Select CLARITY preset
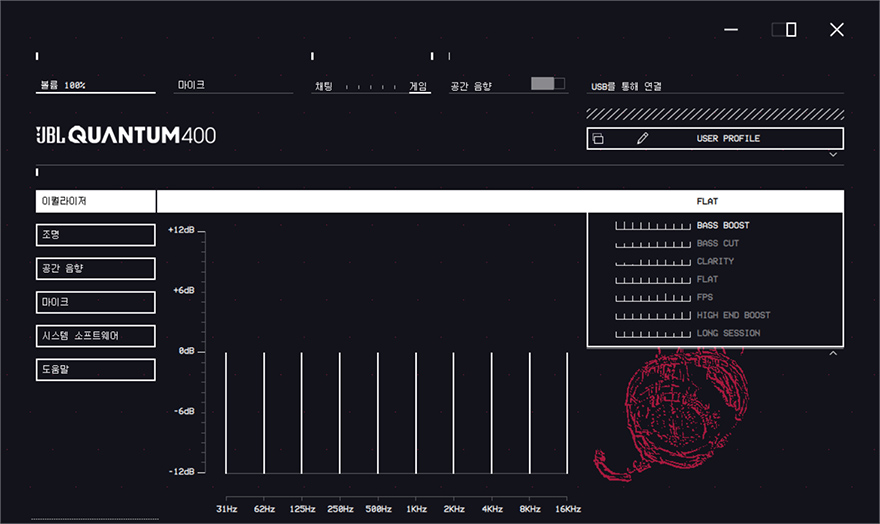880x524 pixels. (715, 261)
